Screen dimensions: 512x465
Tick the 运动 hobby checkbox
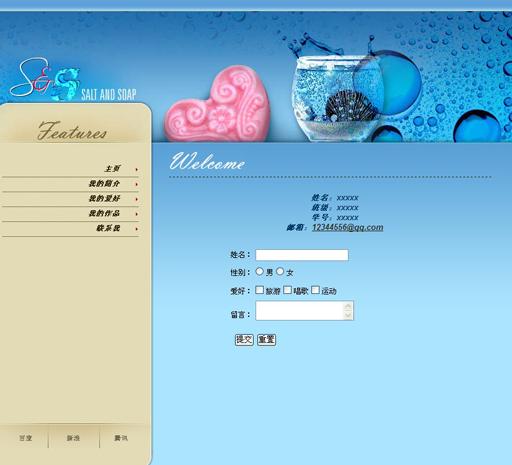click(x=315, y=290)
